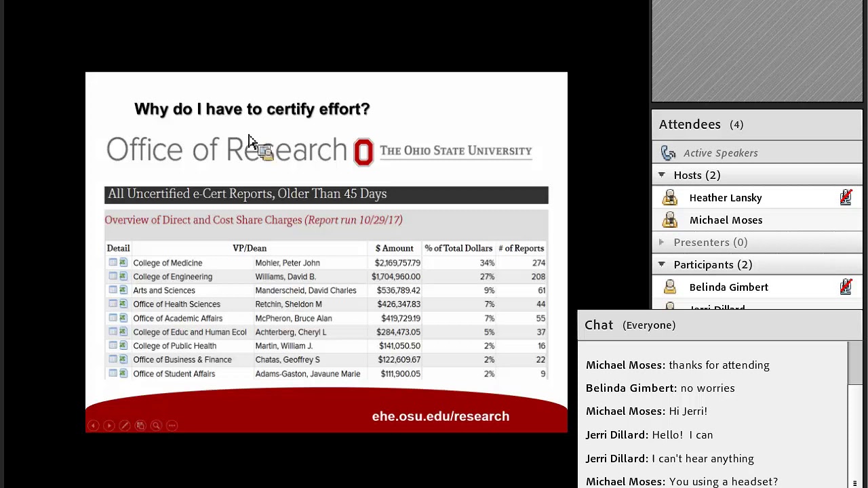Image resolution: width=868 pixels, height=488 pixels.
Task: Select the Attendees (4) pod header
Action: (x=757, y=125)
